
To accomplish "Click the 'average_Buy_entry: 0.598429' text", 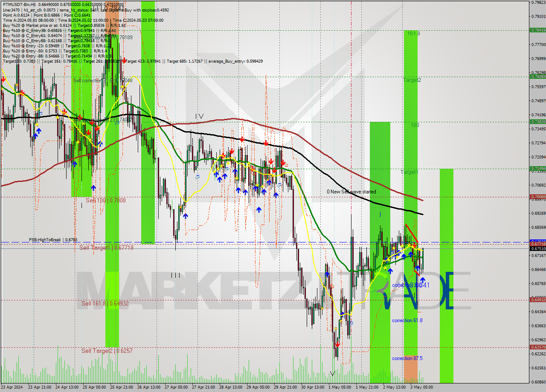I will [x=235, y=61].
